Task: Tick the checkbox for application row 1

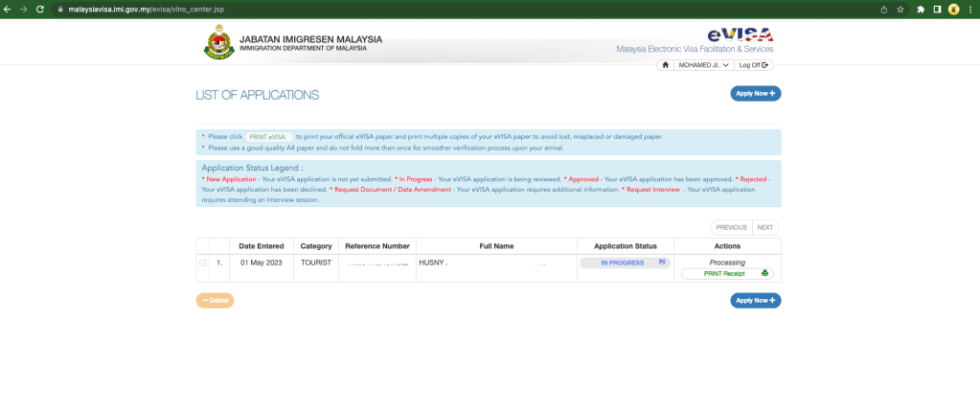Action: click(x=203, y=264)
